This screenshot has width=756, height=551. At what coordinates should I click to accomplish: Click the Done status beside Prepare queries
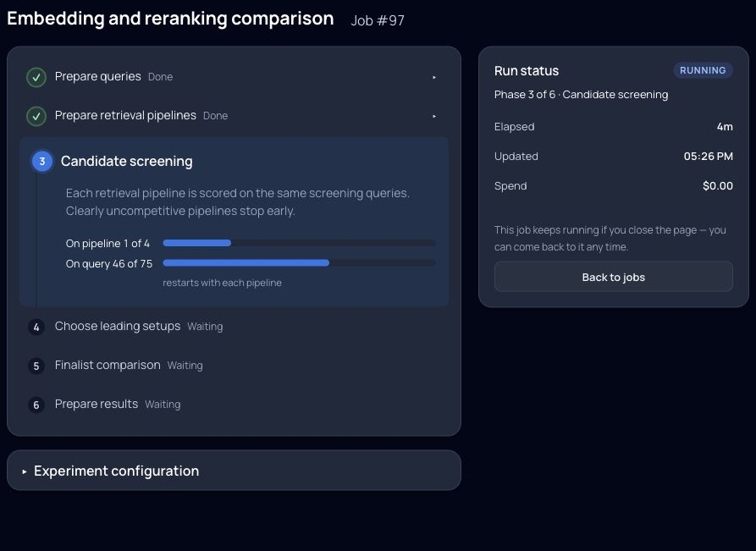tap(160, 77)
